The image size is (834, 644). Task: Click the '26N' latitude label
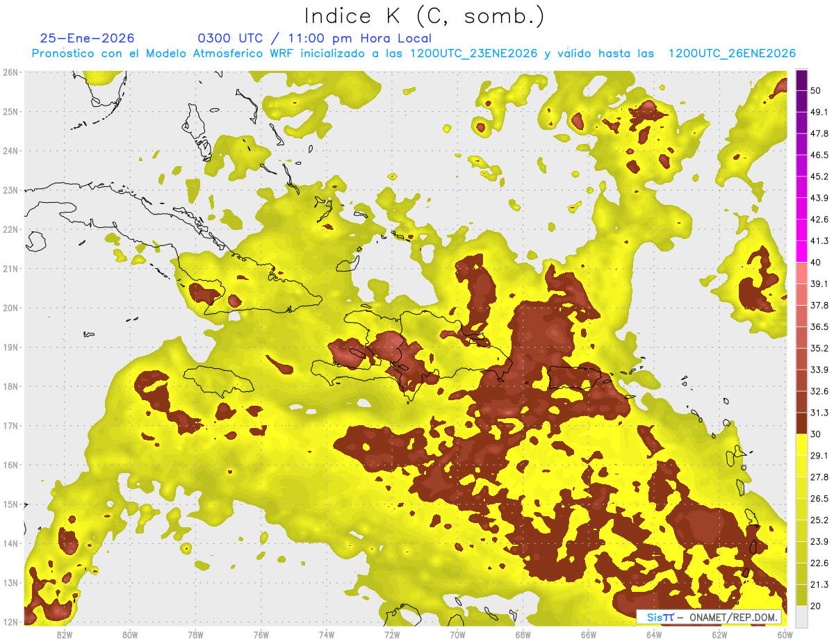pyautogui.click(x=10, y=72)
